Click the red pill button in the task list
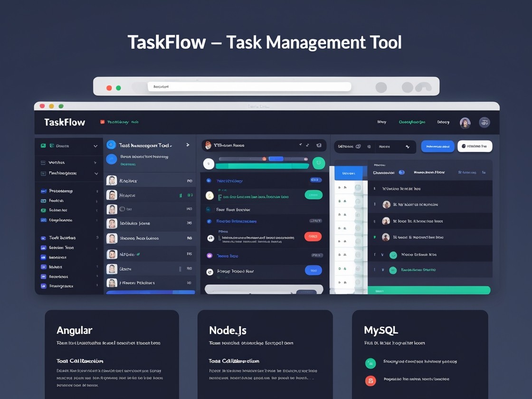This screenshot has height=399, width=532. [313, 237]
